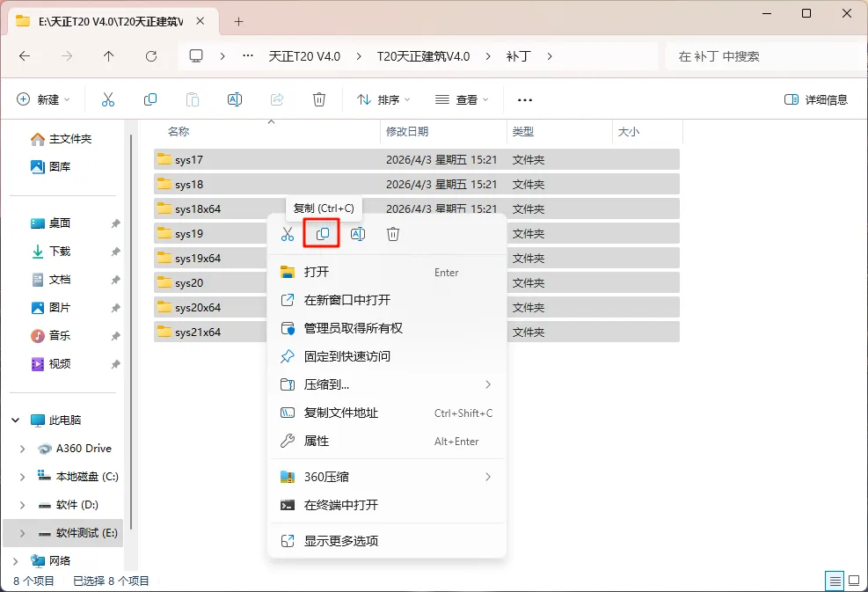Open 新建 dropdown menu

pos(43,99)
